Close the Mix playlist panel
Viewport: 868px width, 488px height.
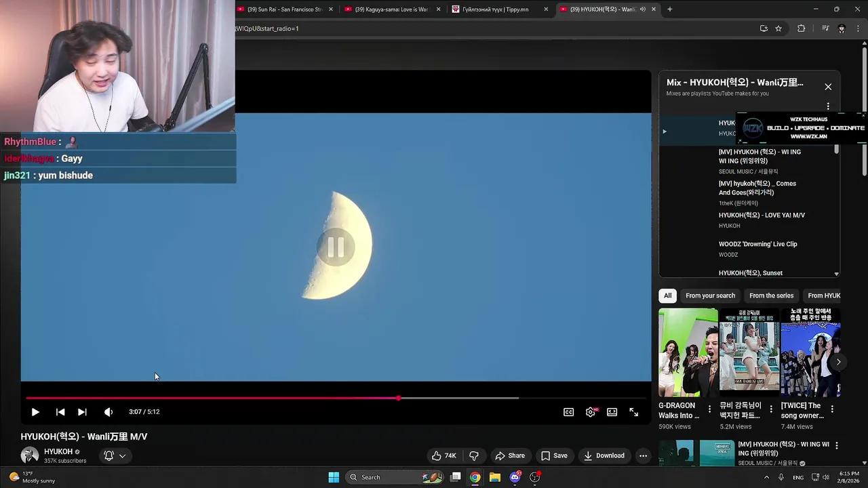tap(828, 87)
